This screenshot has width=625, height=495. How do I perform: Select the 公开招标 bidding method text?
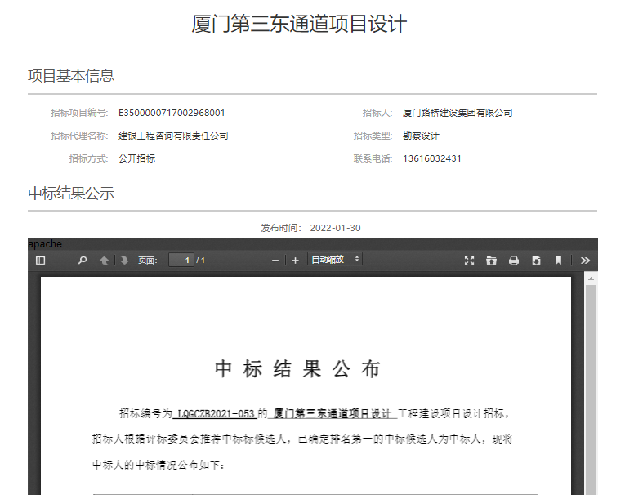pyautogui.click(x=137, y=159)
